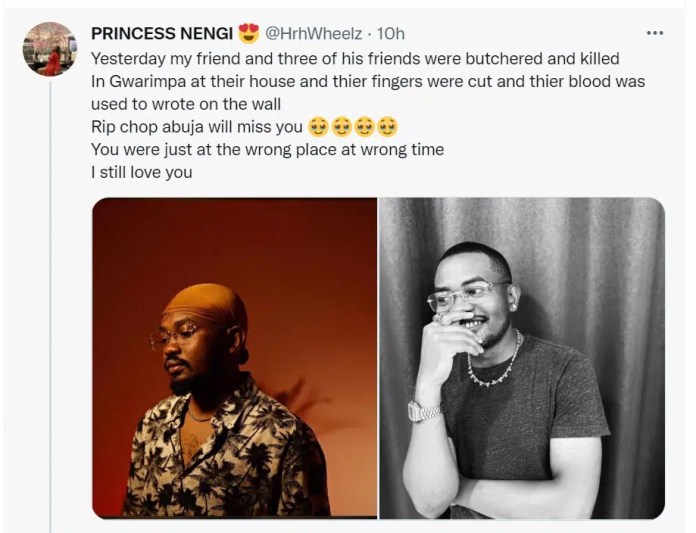Screen dimensions: 696x533
Task: Click the wristwatch in the black-and-white photo
Action: click(x=424, y=410)
